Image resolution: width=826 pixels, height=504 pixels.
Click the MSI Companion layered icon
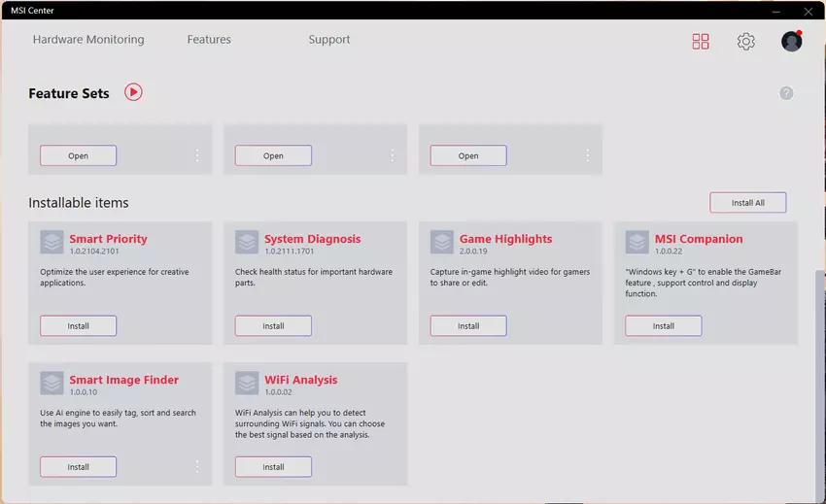pos(637,242)
